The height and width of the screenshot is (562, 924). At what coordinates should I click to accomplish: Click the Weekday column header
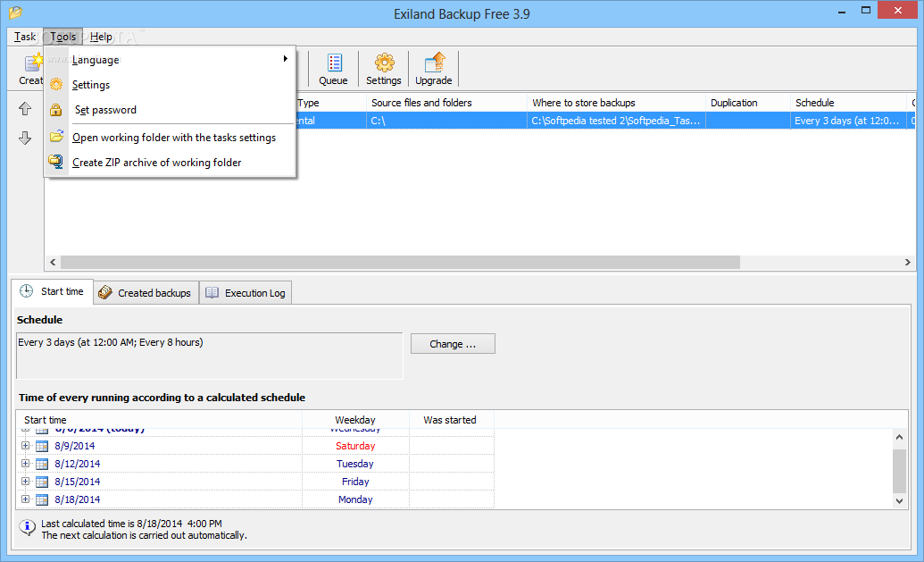pos(355,420)
